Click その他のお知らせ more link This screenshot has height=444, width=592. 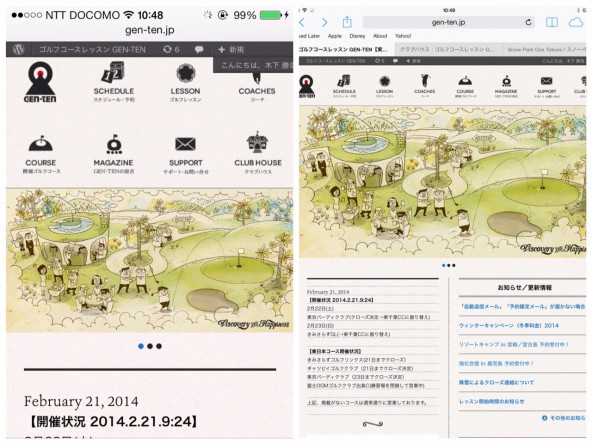564,418
